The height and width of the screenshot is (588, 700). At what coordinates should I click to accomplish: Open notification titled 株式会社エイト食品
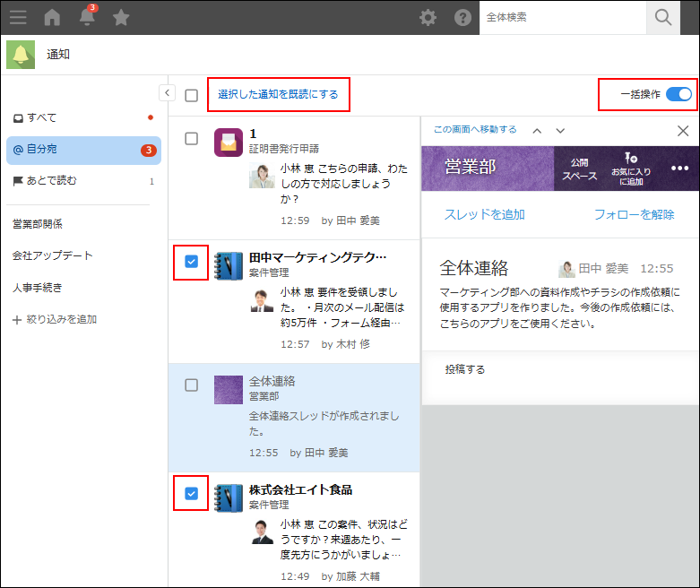pos(300,490)
